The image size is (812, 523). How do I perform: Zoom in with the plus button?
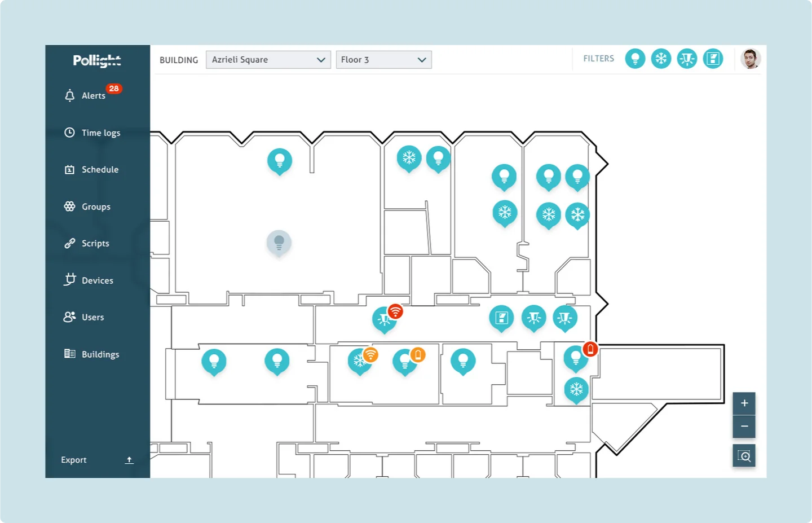(744, 403)
